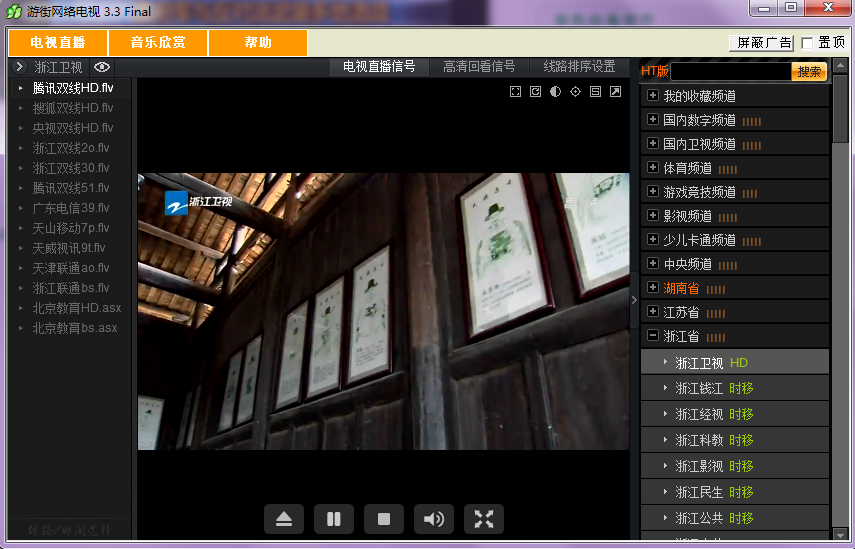Switch to 高清回看信号 tab
This screenshot has width=855, height=549.
pos(479,67)
